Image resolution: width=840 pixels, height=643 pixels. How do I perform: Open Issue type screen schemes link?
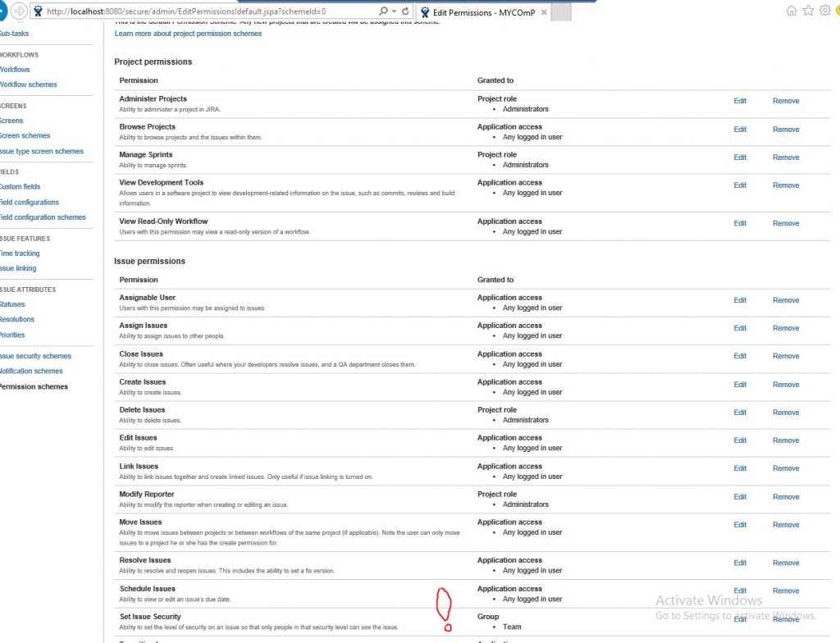pos(41,151)
